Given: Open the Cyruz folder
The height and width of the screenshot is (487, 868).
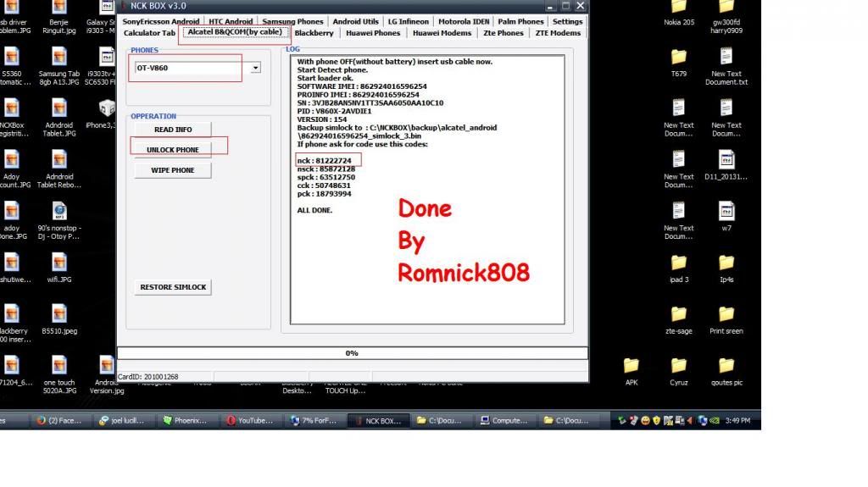Looking at the screenshot, I should click(678, 366).
